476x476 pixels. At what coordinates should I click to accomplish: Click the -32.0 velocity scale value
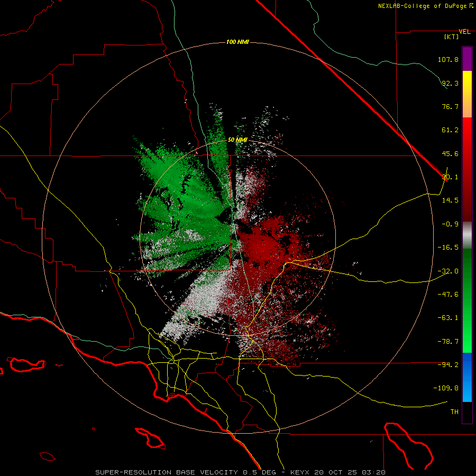point(448,271)
